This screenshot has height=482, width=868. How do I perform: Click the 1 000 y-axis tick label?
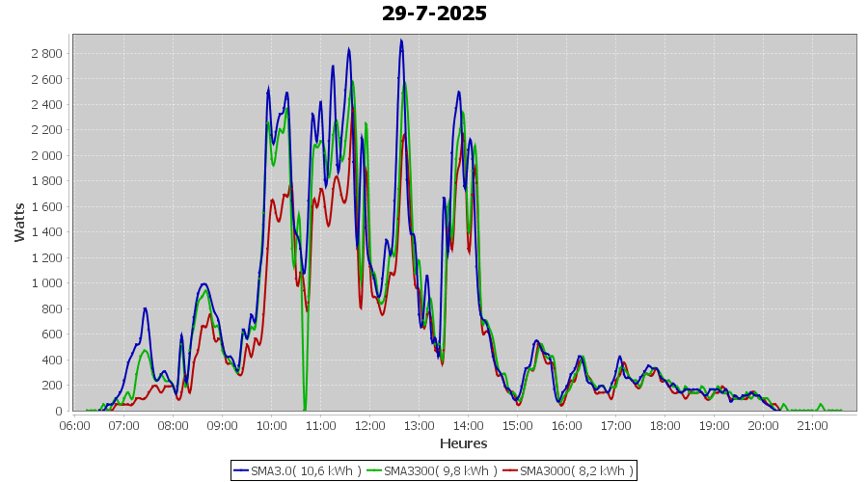coord(47,283)
